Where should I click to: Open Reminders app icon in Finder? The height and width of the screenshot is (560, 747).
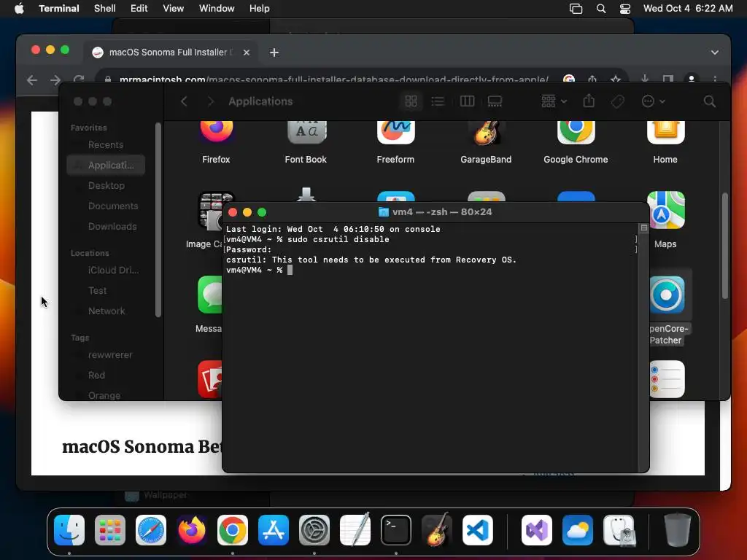(x=667, y=379)
